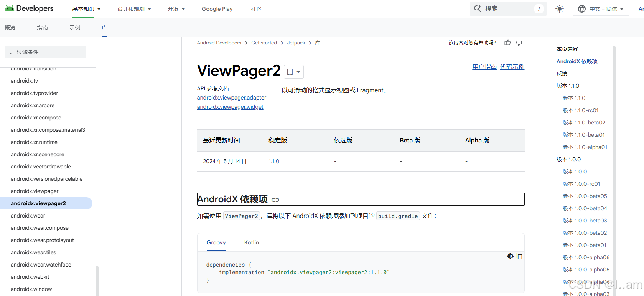Jump to 版本 1.0.0-rc01 in contents
Image resolution: width=644 pixels, height=296 pixels.
point(581,184)
